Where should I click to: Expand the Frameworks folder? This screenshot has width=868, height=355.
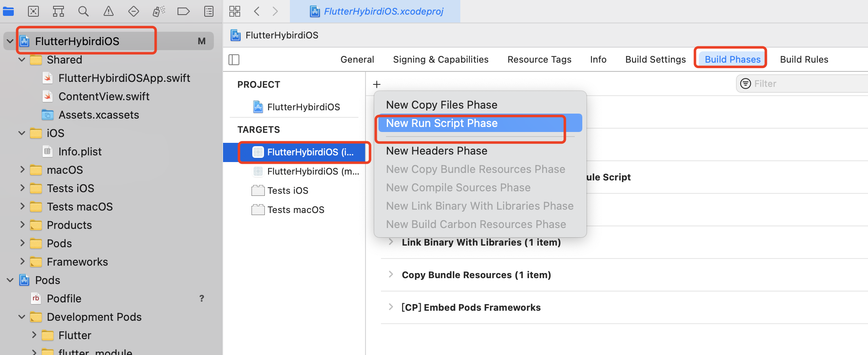click(x=22, y=261)
